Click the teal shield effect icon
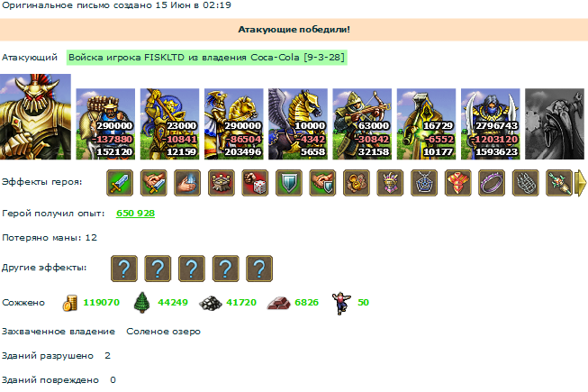The image size is (588, 392). click(289, 183)
